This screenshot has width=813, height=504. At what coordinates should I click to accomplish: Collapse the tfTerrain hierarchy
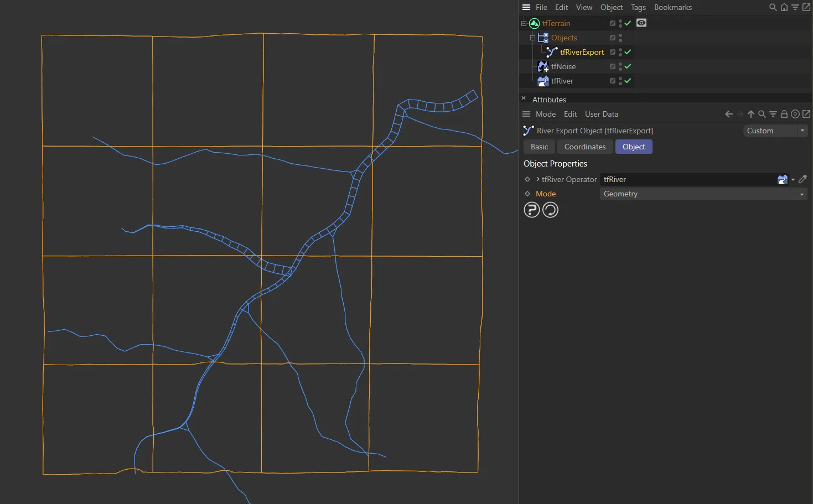[524, 23]
